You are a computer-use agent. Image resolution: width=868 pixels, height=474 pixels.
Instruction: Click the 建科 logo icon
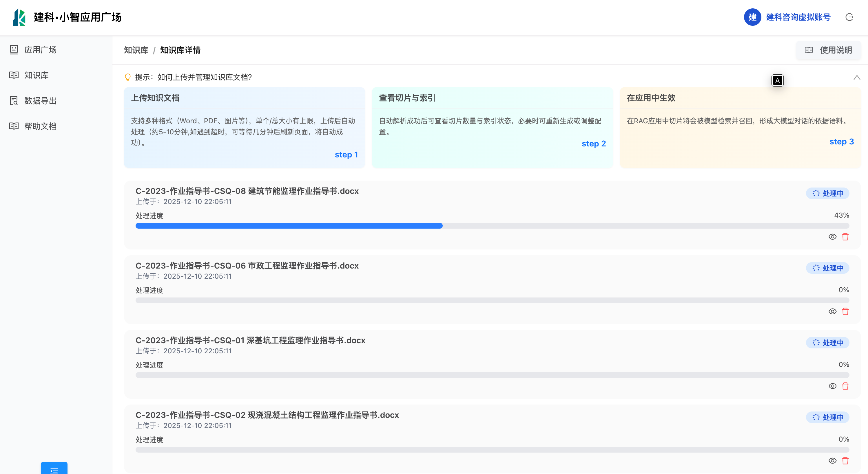(x=19, y=17)
